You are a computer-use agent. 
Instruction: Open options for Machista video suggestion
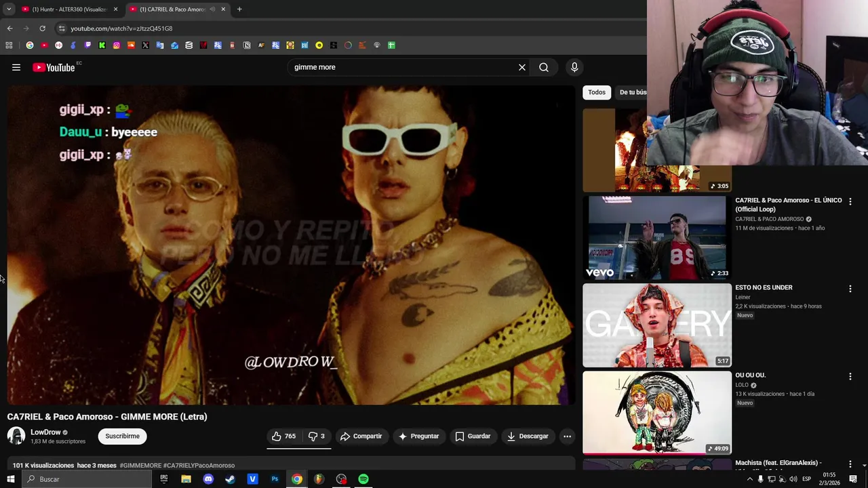click(x=850, y=464)
